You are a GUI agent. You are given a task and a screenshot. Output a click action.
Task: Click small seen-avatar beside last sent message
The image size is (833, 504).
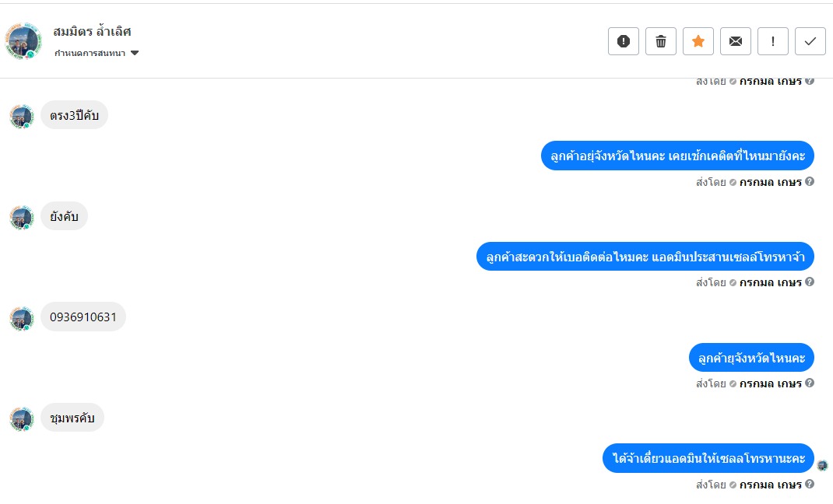pos(822,465)
